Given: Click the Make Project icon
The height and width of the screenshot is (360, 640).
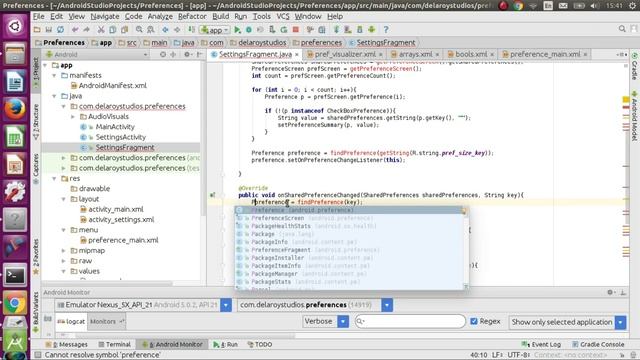Looking at the screenshot, I should coord(191,29).
